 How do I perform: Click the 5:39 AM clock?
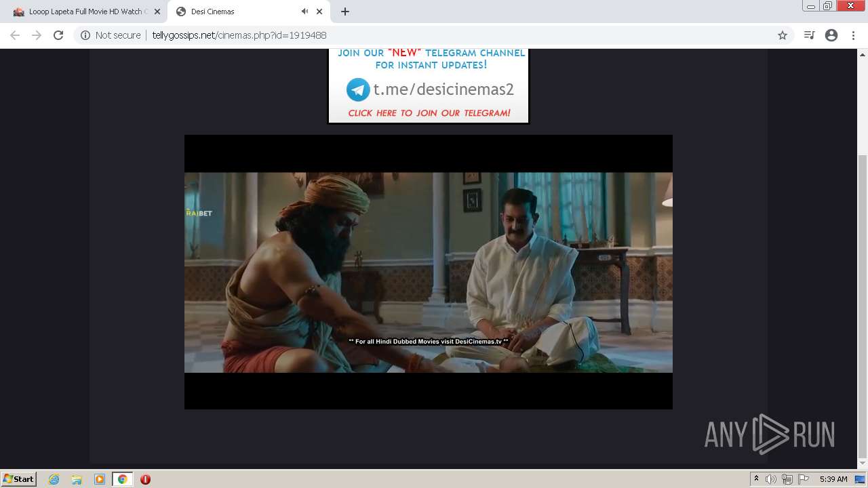tap(833, 479)
